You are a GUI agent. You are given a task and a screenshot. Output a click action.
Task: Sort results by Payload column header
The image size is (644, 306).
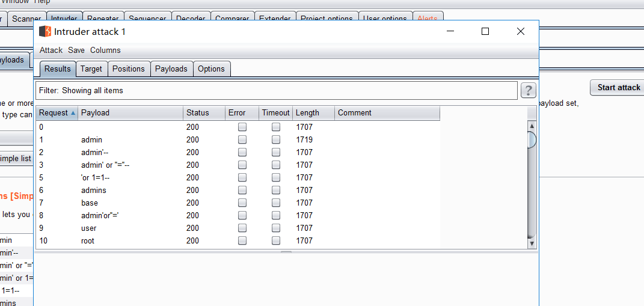tap(130, 113)
